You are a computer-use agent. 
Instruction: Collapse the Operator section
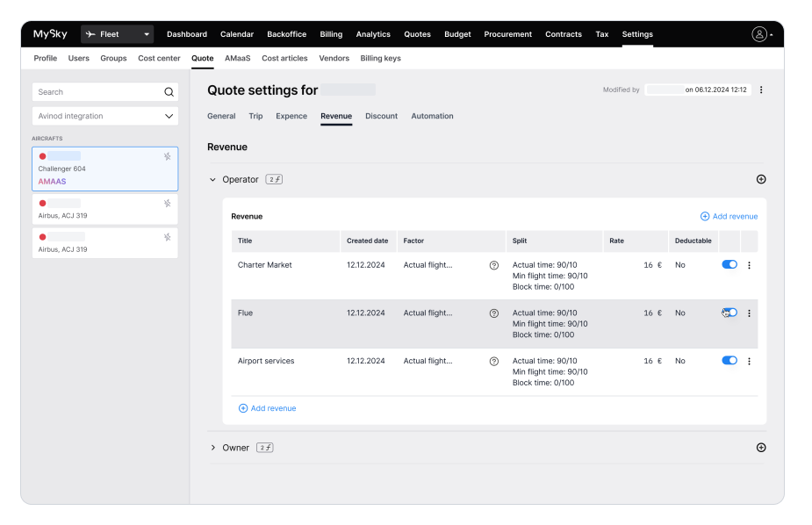(212, 180)
